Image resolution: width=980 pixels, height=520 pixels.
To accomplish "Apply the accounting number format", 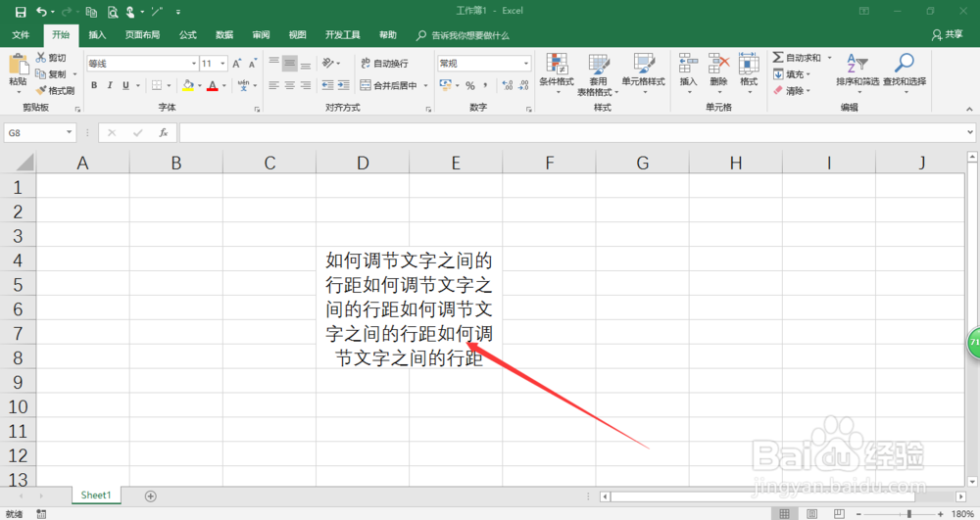I will (445, 85).
